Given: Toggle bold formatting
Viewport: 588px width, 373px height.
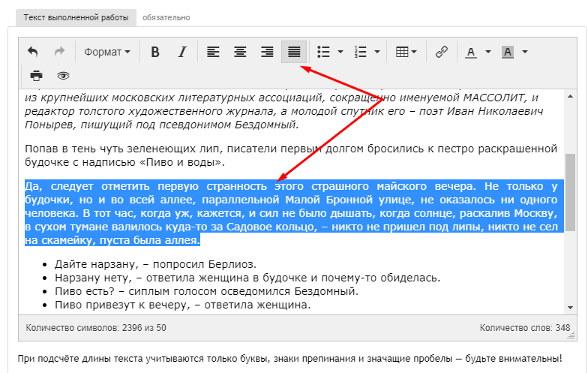Looking at the screenshot, I should click(x=154, y=52).
